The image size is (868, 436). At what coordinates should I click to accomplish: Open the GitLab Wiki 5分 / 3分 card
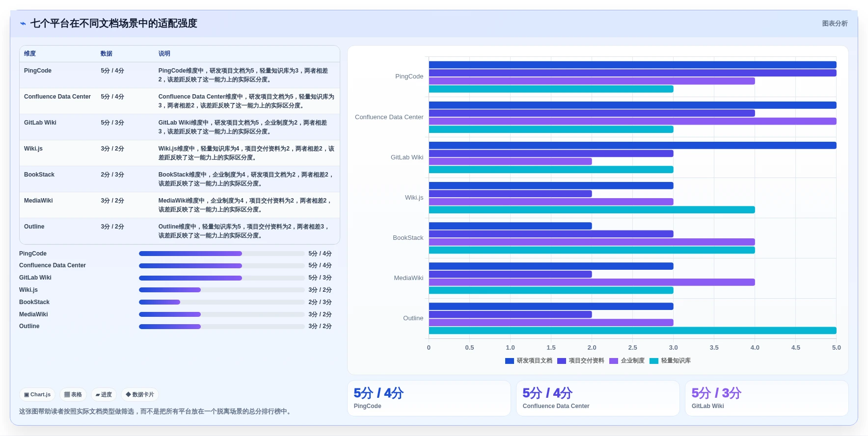(767, 398)
